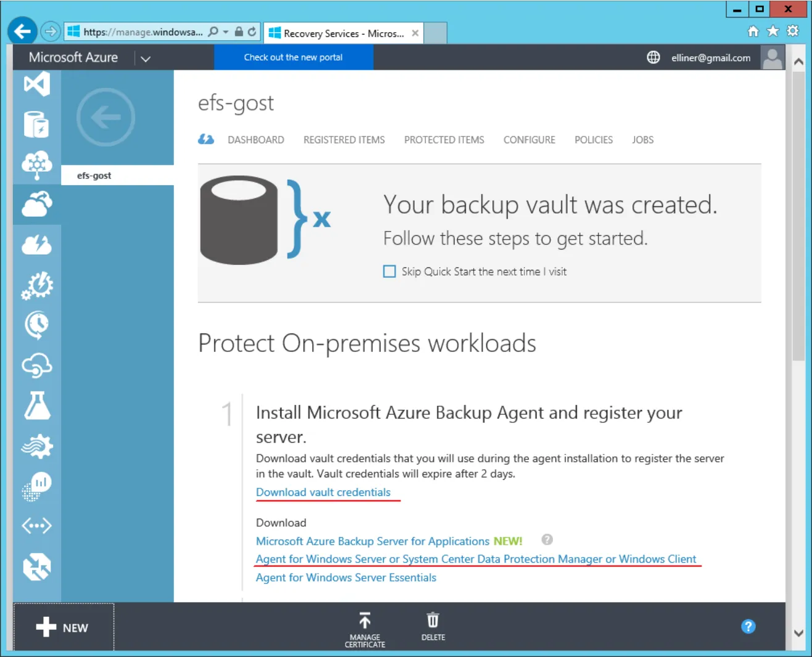Image resolution: width=812 pixels, height=657 pixels.
Task: Open the Visual Studio icon in the sidebar
Action: tap(37, 84)
